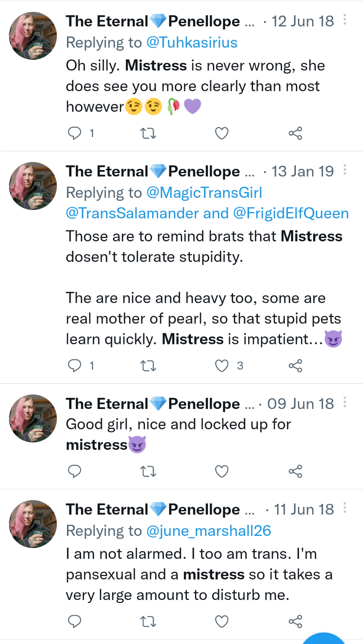The height and width of the screenshot is (644, 363).
Task: Open more options for 12 Jun 18 tweet
Action: pyautogui.click(x=345, y=20)
